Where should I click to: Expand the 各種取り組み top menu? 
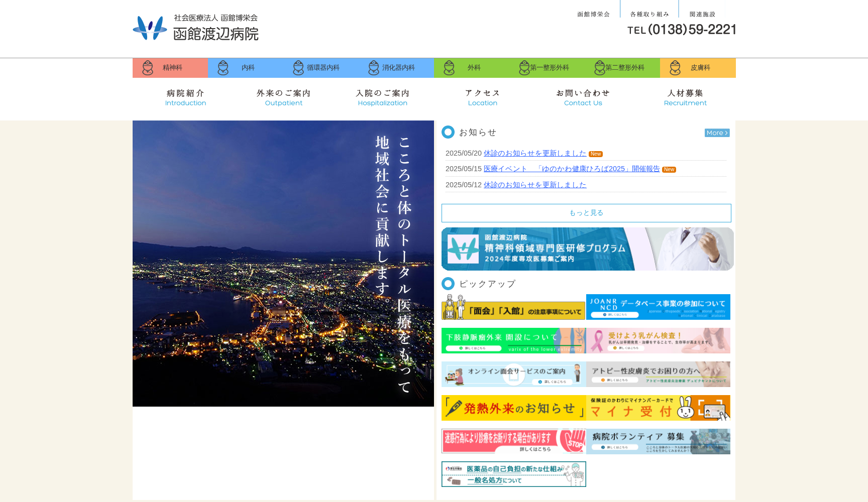click(649, 14)
